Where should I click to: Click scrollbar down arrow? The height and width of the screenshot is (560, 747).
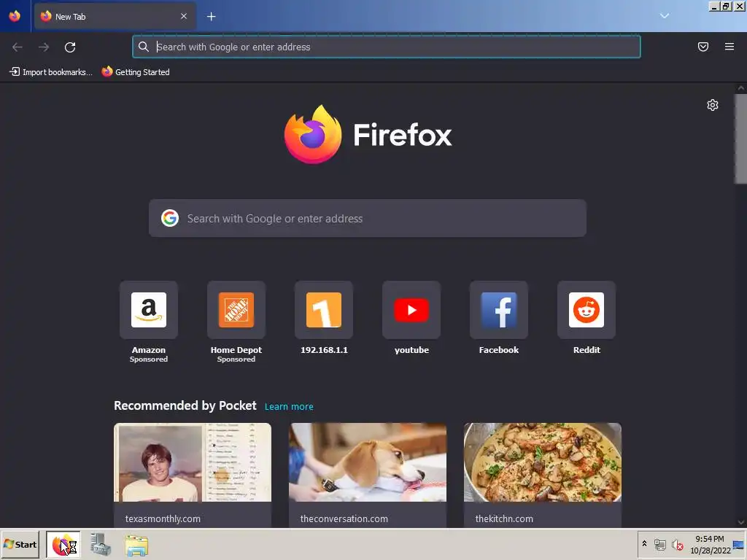coord(741,522)
